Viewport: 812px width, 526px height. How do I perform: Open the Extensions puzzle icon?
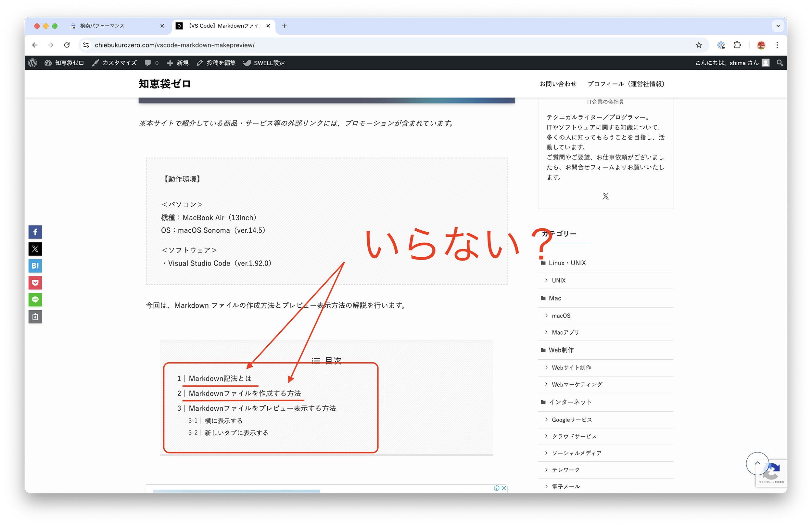(737, 45)
